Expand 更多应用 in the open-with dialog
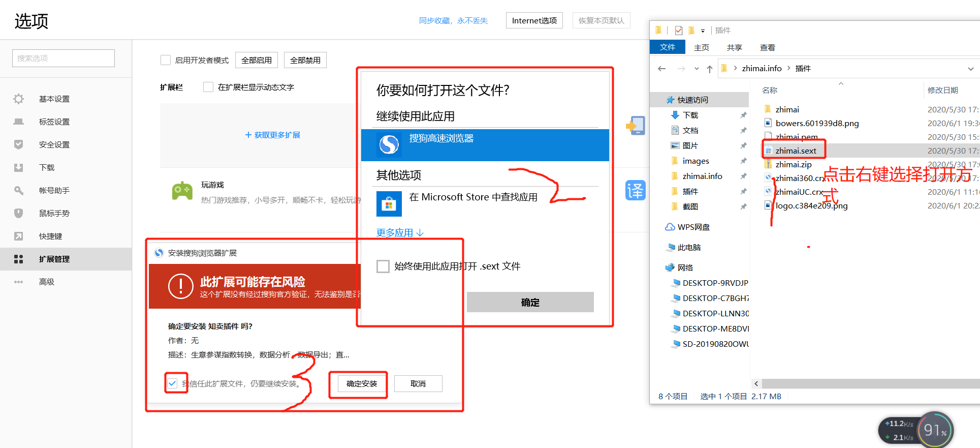Screen dimensions: 980x448 pyautogui.click(x=400, y=232)
